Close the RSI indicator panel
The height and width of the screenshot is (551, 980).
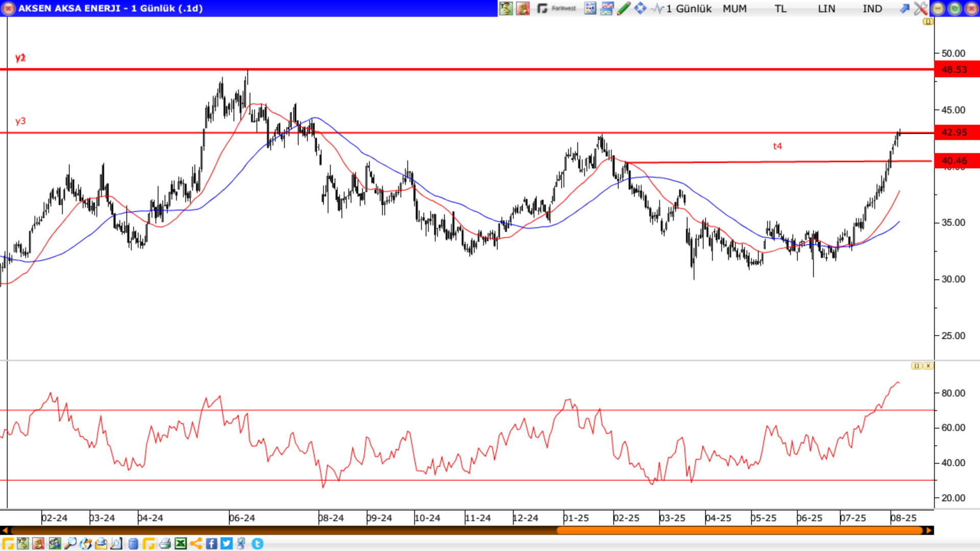coord(928,366)
